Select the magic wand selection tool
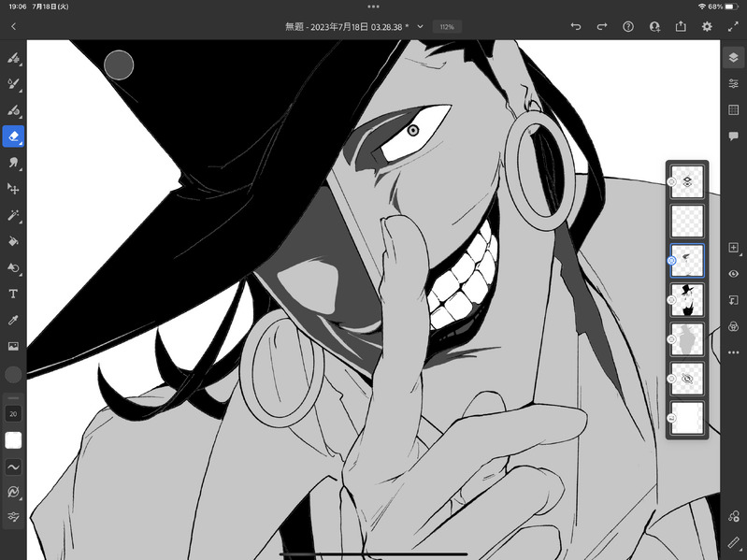747x560 pixels. [13, 215]
